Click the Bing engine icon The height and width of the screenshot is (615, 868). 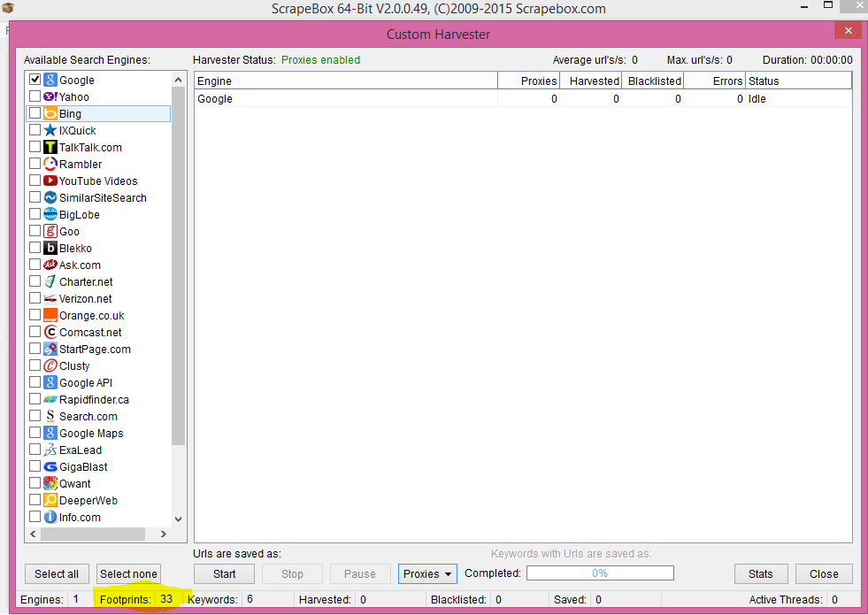[50, 113]
